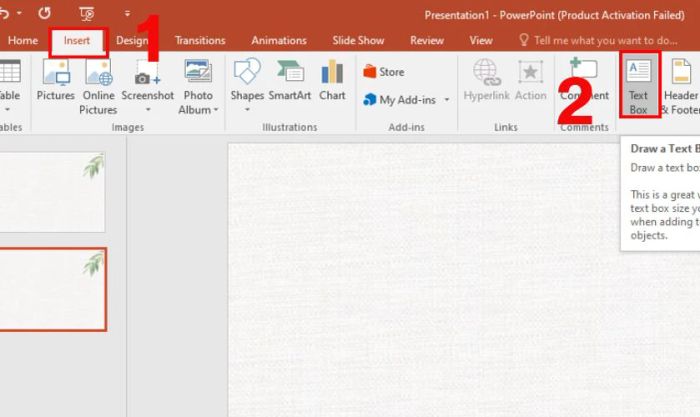Insert a Chart
Viewport: 700px width, 417px height.
click(332, 79)
